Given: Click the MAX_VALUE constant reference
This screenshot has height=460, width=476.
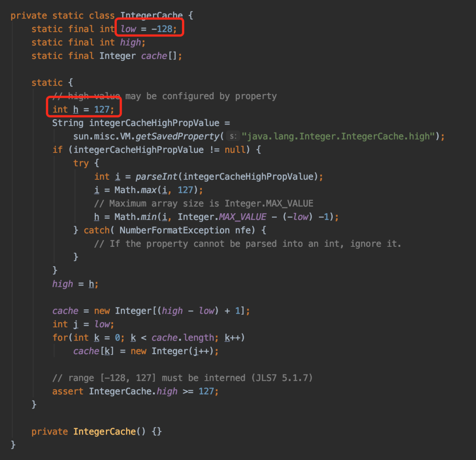Looking at the screenshot, I should 242,217.
